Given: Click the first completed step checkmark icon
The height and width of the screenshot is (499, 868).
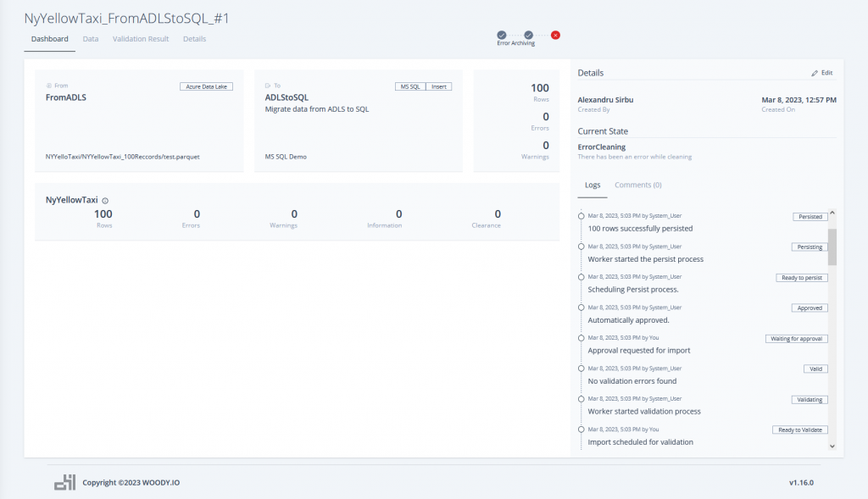Looking at the screenshot, I should tap(502, 35).
